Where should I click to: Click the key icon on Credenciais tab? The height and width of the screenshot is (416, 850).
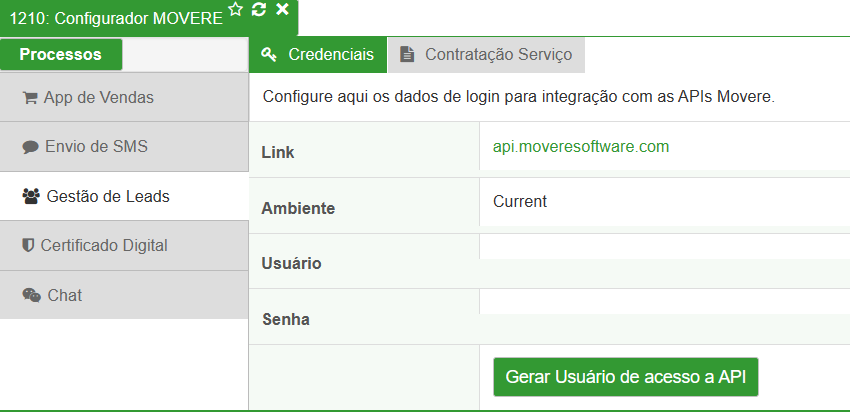tap(269, 55)
